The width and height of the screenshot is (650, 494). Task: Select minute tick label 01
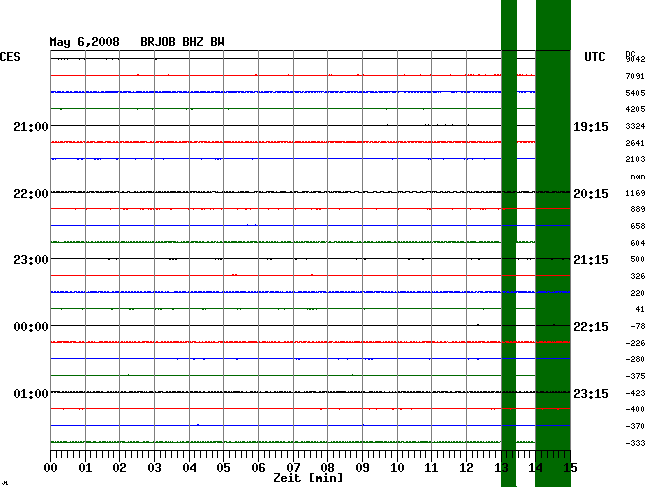click(85, 468)
